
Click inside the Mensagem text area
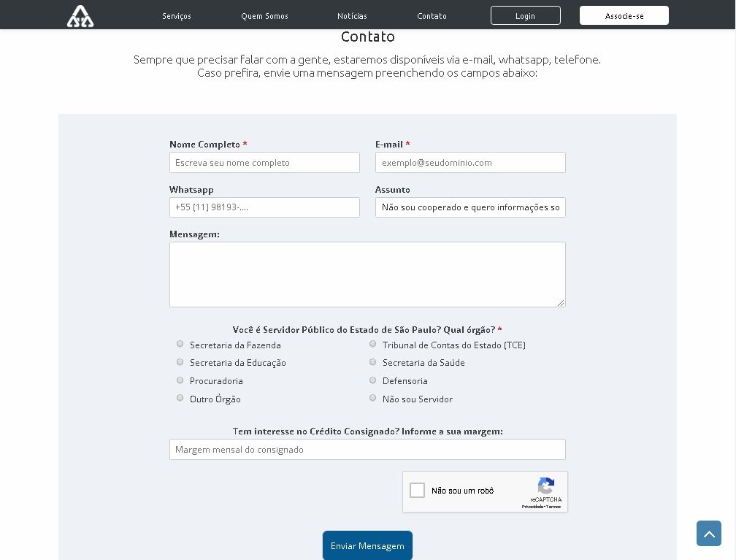click(367, 275)
